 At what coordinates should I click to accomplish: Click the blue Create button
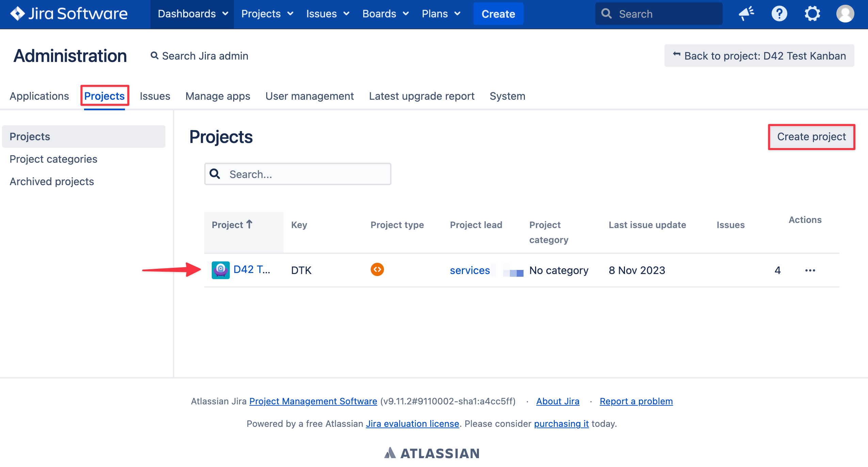click(x=498, y=14)
